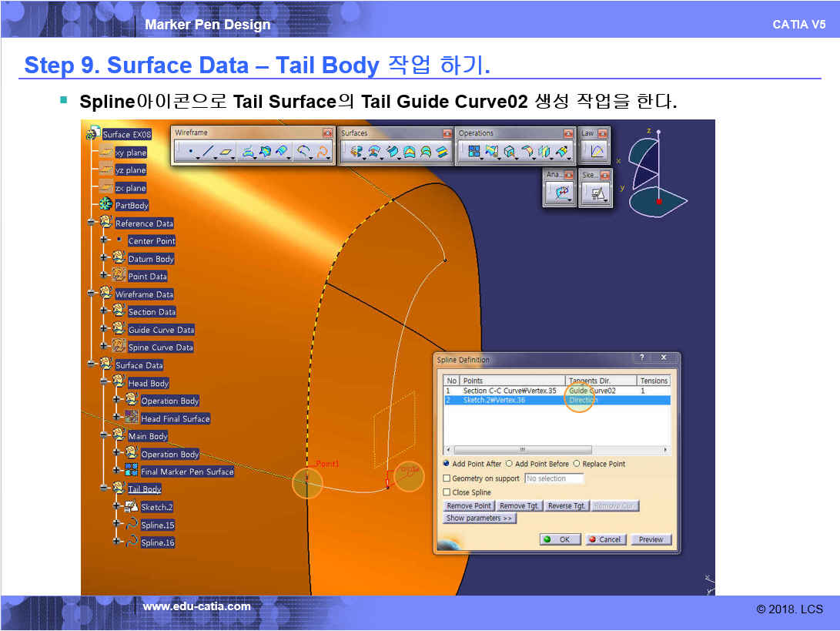Screen dimensions: 840x631
Task: Select the Add Point Before radio button
Action: pos(509,464)
